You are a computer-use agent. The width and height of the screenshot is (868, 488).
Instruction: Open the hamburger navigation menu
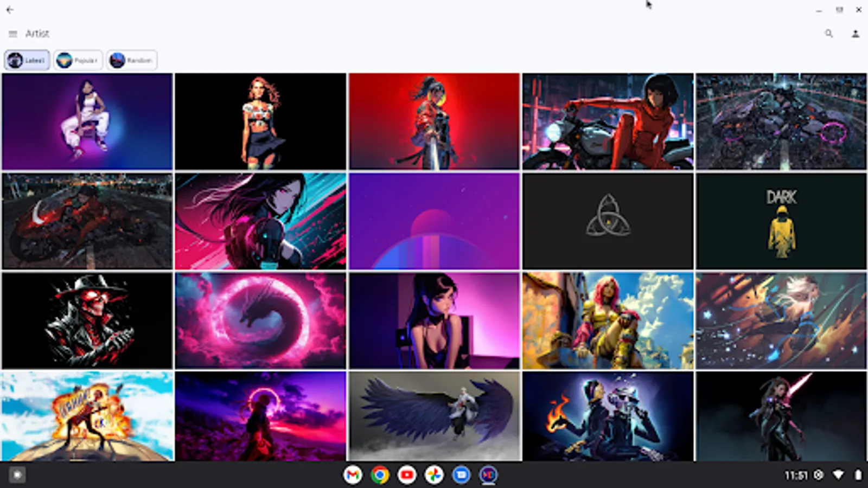(x=12, y=34)
